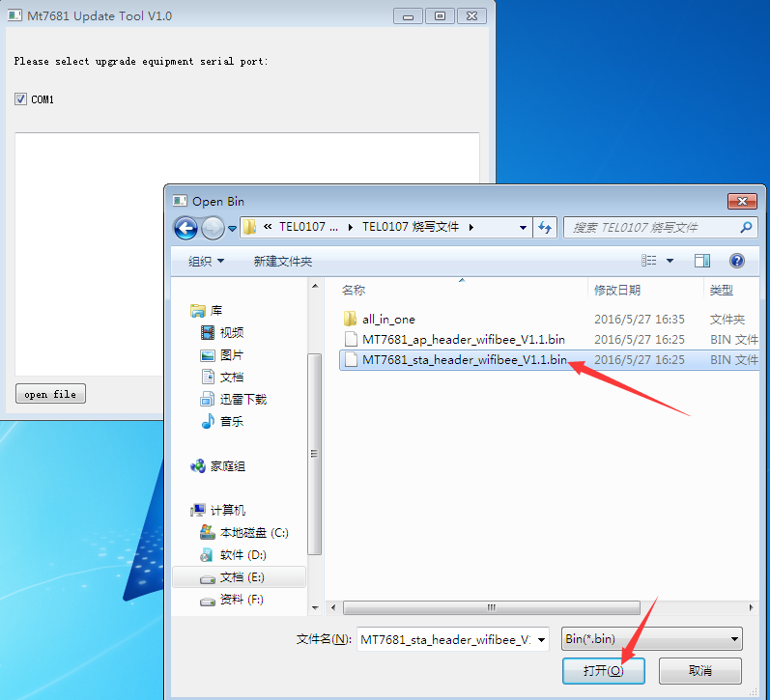
Task: Click the horizontal scrollbar left arrow
Action: [x=333, y=607]
